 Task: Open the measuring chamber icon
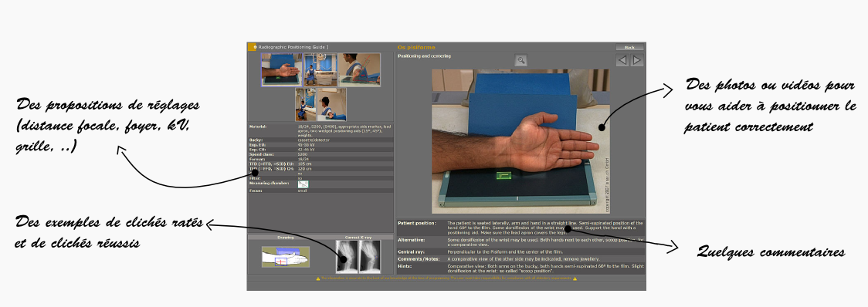coord(303,184)
